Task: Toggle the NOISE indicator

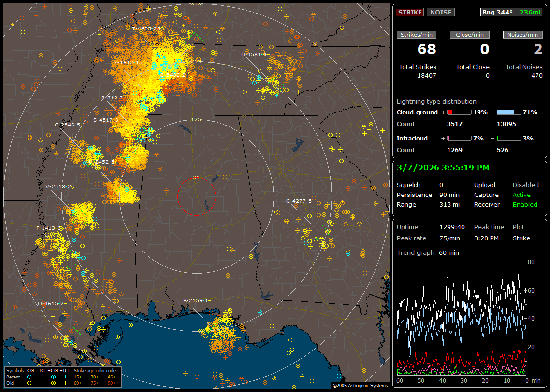Action: 440,13
